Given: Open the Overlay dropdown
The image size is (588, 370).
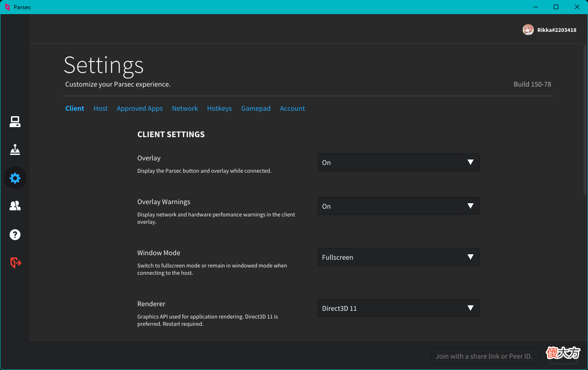Looking at the screenshot, I should [x=399, y=162].
